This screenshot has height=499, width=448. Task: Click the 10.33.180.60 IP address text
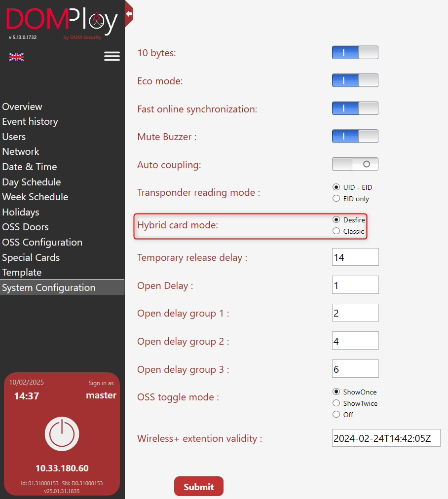pos(62,468)
